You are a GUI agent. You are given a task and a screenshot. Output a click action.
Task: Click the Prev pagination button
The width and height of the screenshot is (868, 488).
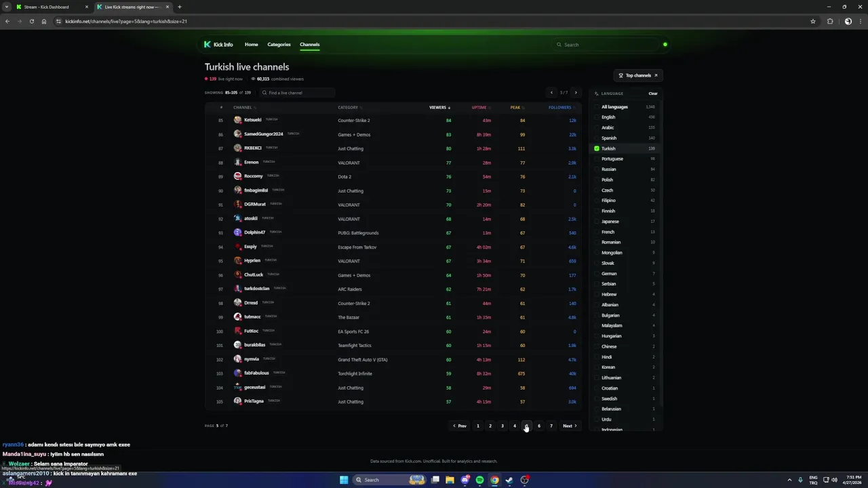460,426
